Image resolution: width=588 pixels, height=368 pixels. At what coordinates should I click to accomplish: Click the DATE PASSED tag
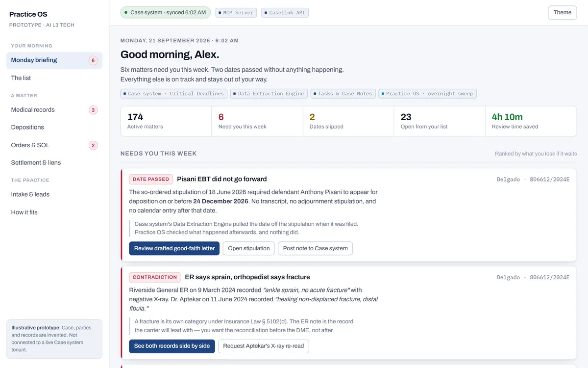[151, 179]
